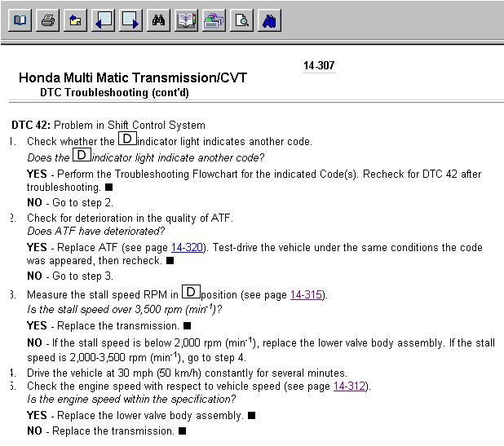Image resolution: width=504 pixels, height=446 pixels.
Task: Click 'Is the stall speed over 3,500 rpm' question
Action: coord(125,309)
